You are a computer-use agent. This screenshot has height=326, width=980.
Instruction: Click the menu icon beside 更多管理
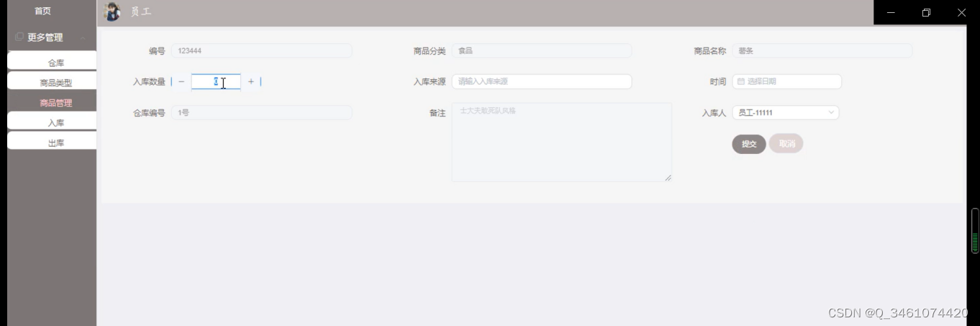19,37
